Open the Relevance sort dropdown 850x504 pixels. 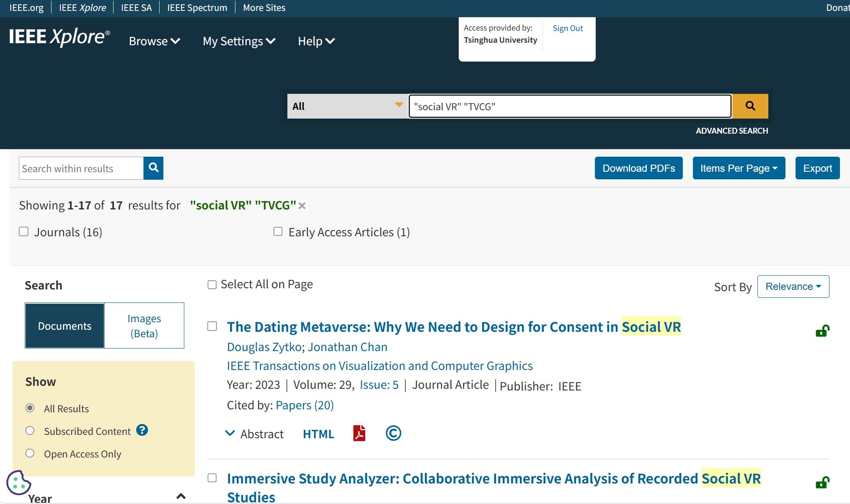pyautogui.click(x=793, y=287)
